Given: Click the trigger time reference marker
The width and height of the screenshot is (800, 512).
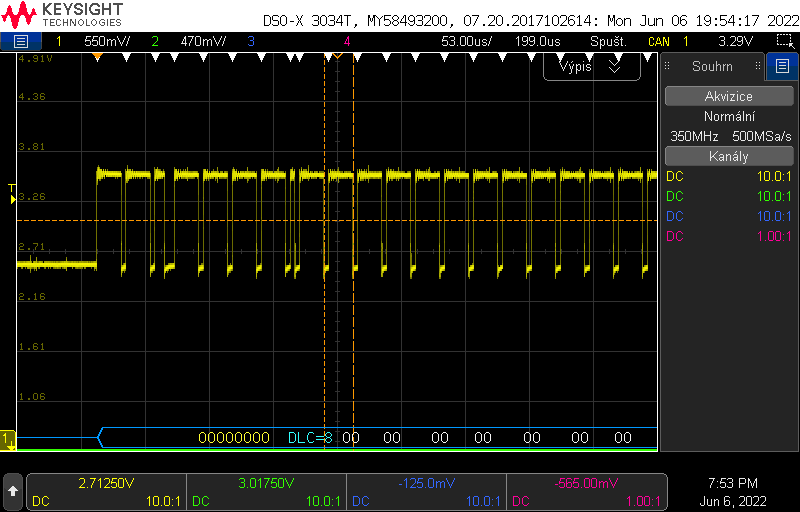Looking at the screenshot, I should pos(337,55).
